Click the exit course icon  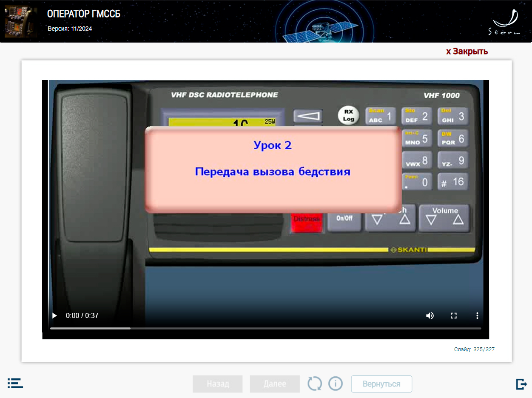(x=521, y=384)
